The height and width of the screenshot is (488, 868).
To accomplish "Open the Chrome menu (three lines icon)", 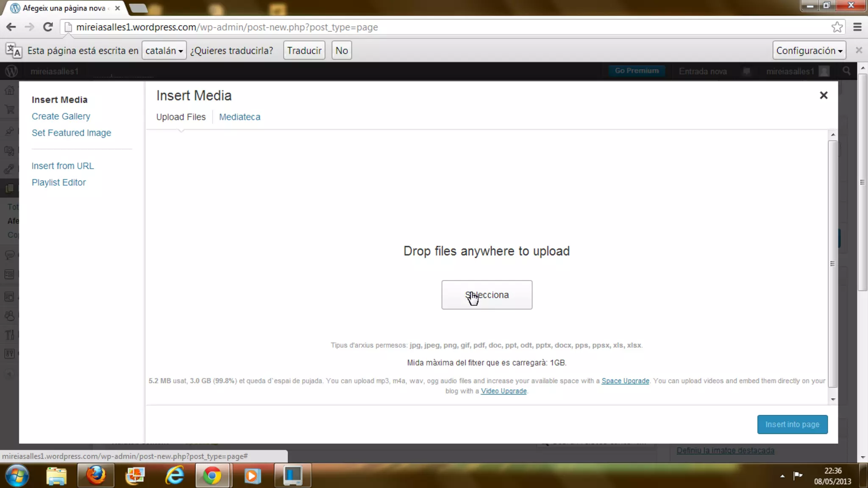I will click(x=857, y=27).
